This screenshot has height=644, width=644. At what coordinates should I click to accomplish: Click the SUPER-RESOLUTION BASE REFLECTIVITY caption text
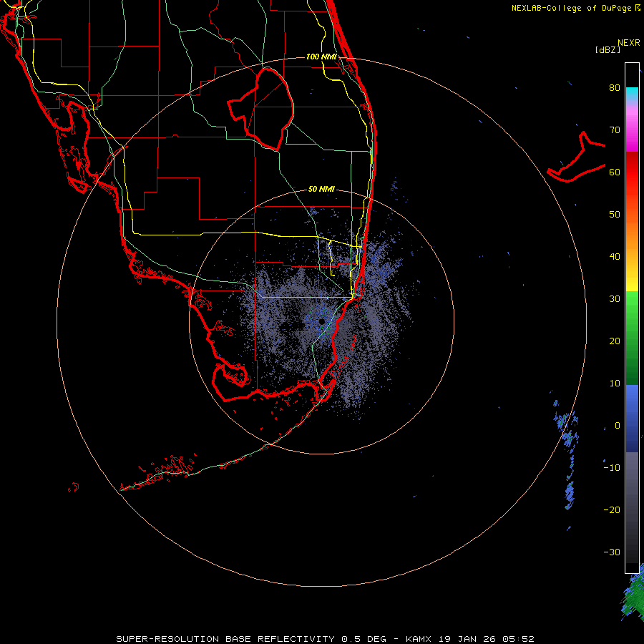(x=225, y=639)
